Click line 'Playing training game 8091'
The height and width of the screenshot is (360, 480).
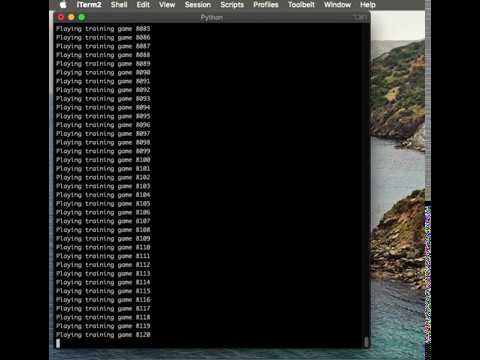(x=103, y=81)
